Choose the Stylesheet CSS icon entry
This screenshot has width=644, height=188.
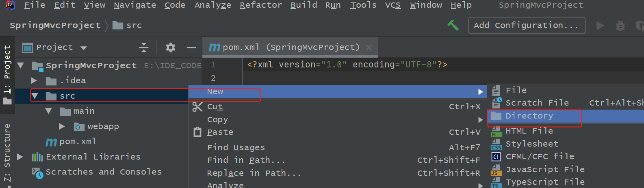click(496, 144)
